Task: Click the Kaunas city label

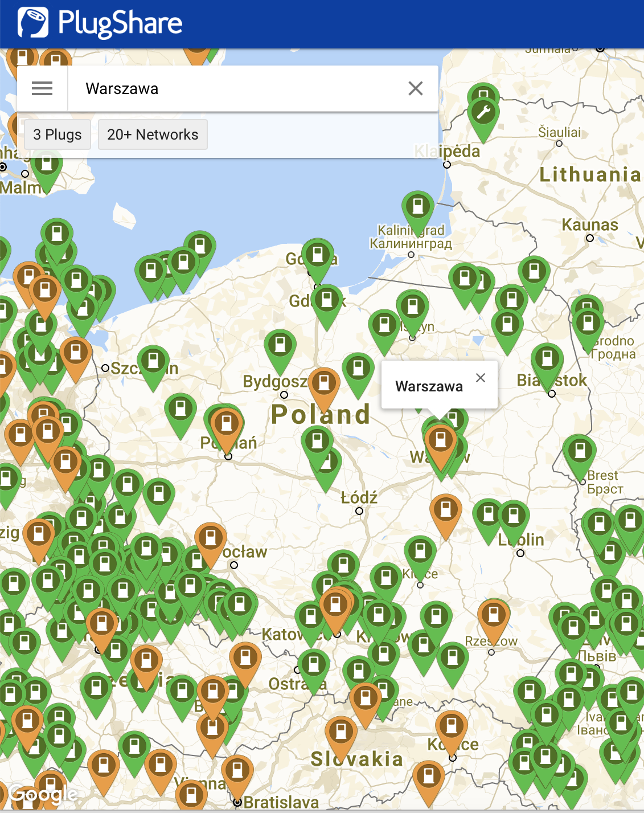Action: coord(590,225)
